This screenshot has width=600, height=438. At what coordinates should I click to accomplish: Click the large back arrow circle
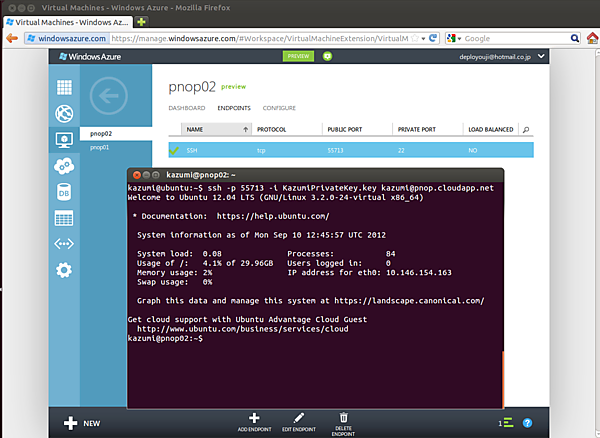pyautogui.click(x=109, y=96)
